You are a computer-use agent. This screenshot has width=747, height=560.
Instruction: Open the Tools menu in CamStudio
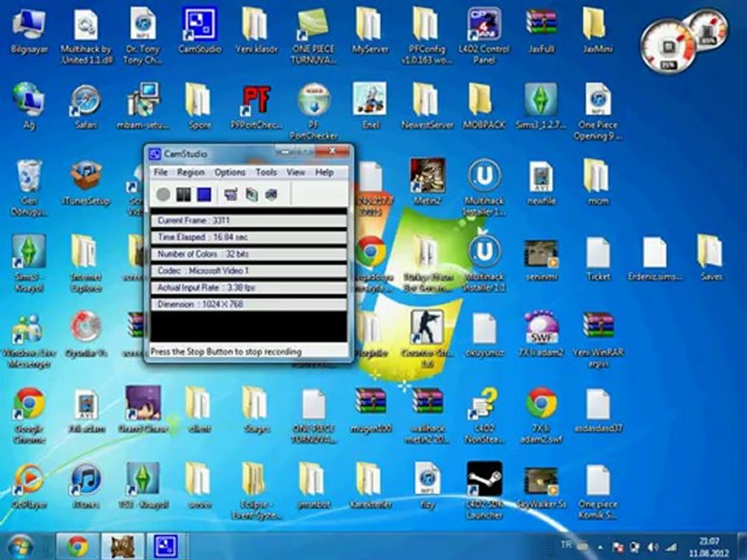point(266,173)
